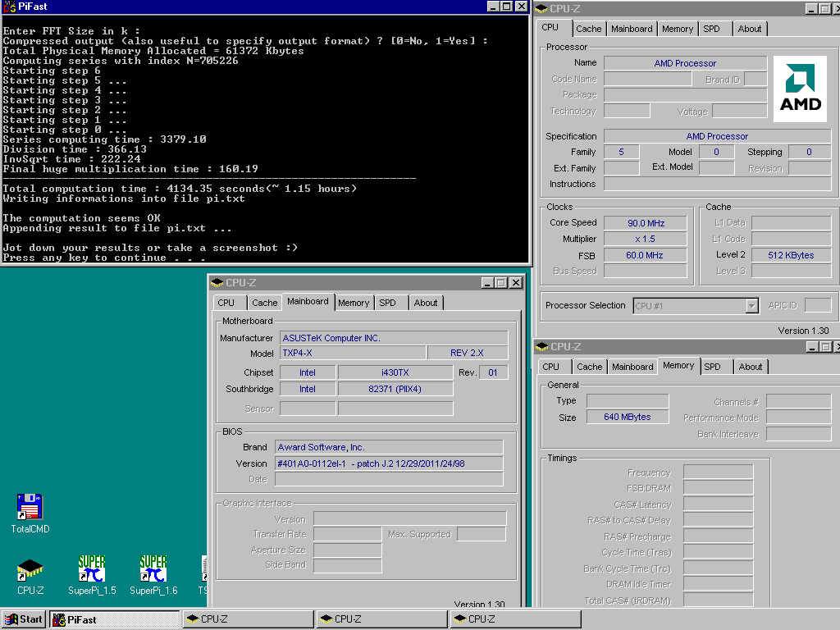The image size is (840, 630).
Task: Click the memory Size value 640 MBytes
Action: tap(628, 417)
